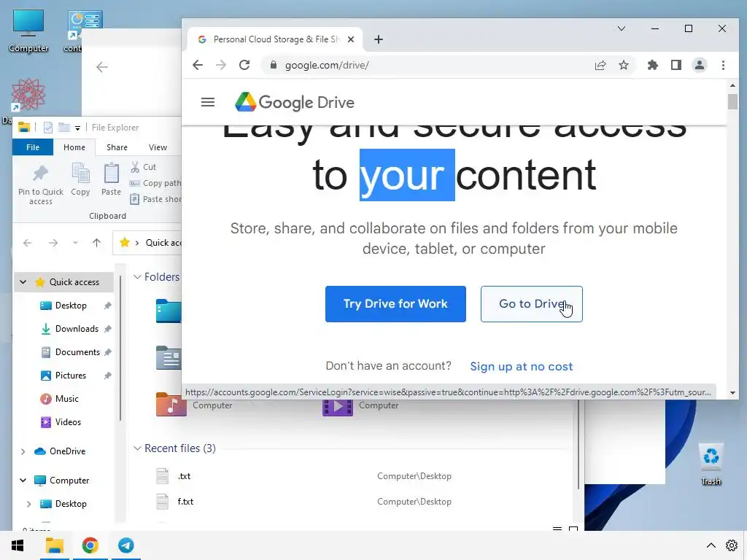The image size is (747, 560).
Task: Toggle Chrome side panel icon
Action: 676,65
